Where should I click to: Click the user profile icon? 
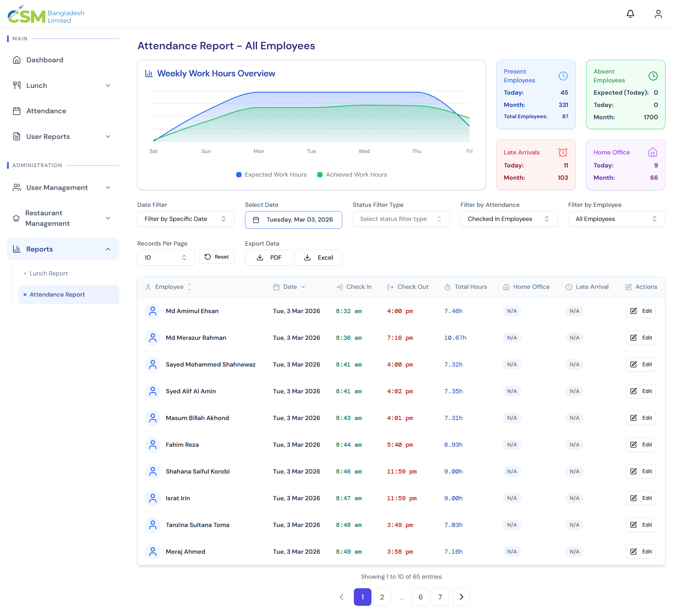(658, 14)
